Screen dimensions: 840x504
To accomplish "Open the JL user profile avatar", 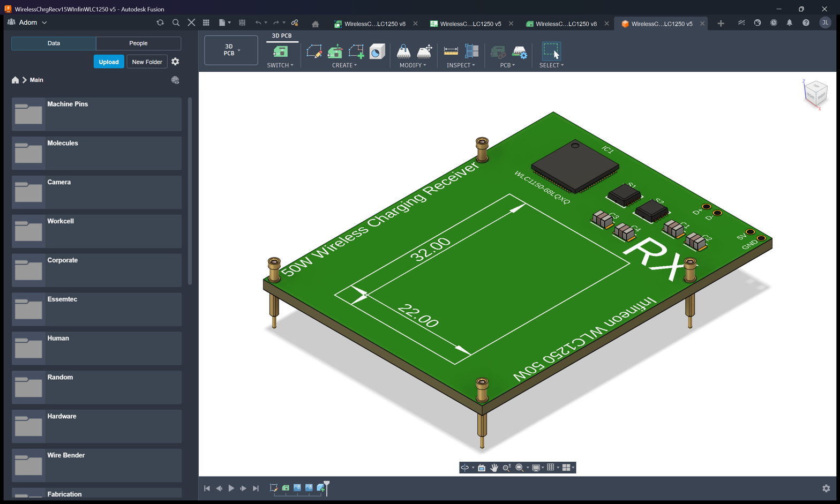I will (x=825, y=22).
